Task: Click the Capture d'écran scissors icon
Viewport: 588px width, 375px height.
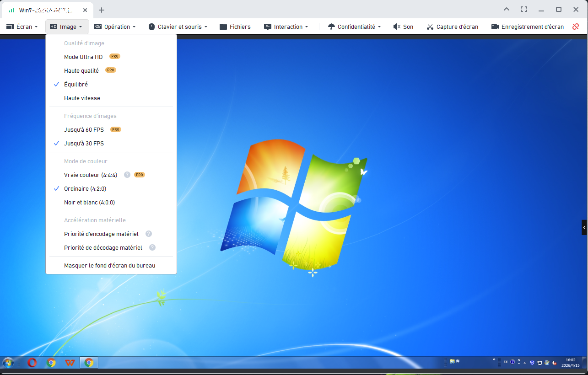Action: (x=430, y=27)
